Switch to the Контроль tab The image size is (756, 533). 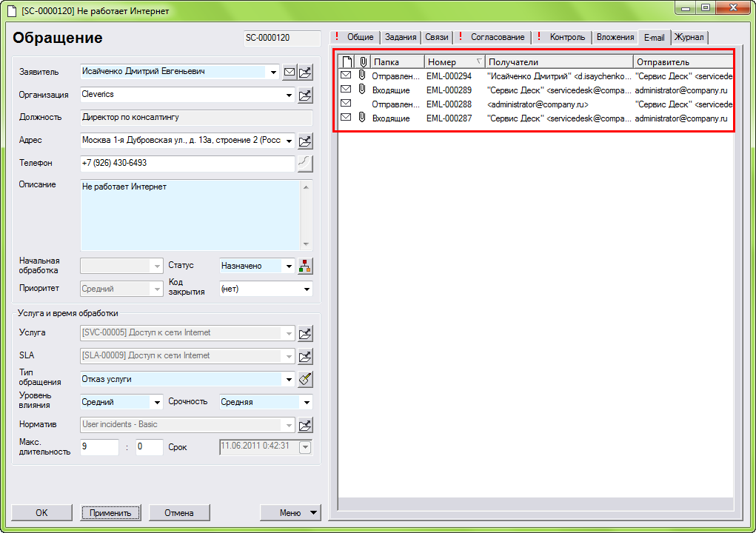[x=562, y=37]
